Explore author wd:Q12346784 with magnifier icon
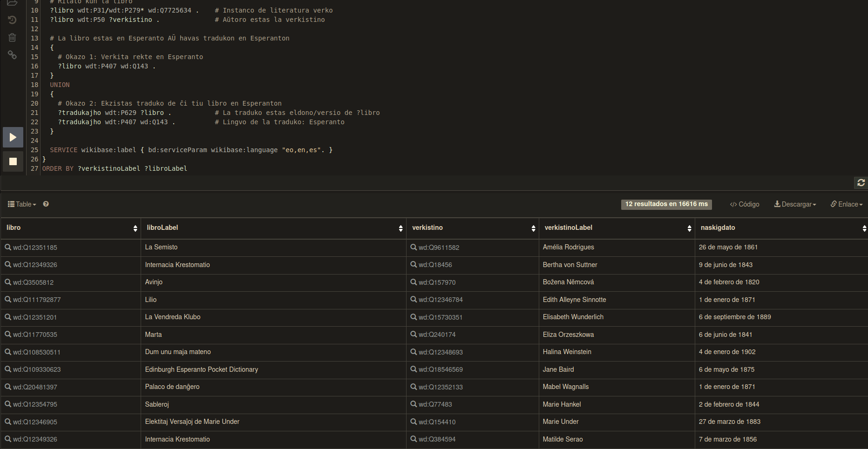 pos(414,300)
